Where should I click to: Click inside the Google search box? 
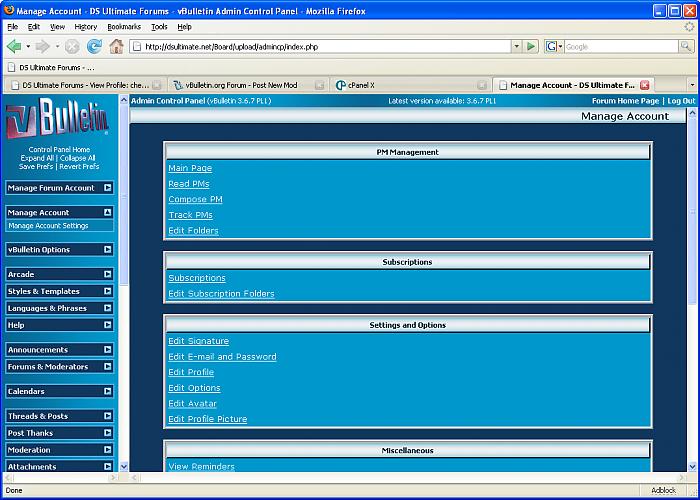pos(620,46)
